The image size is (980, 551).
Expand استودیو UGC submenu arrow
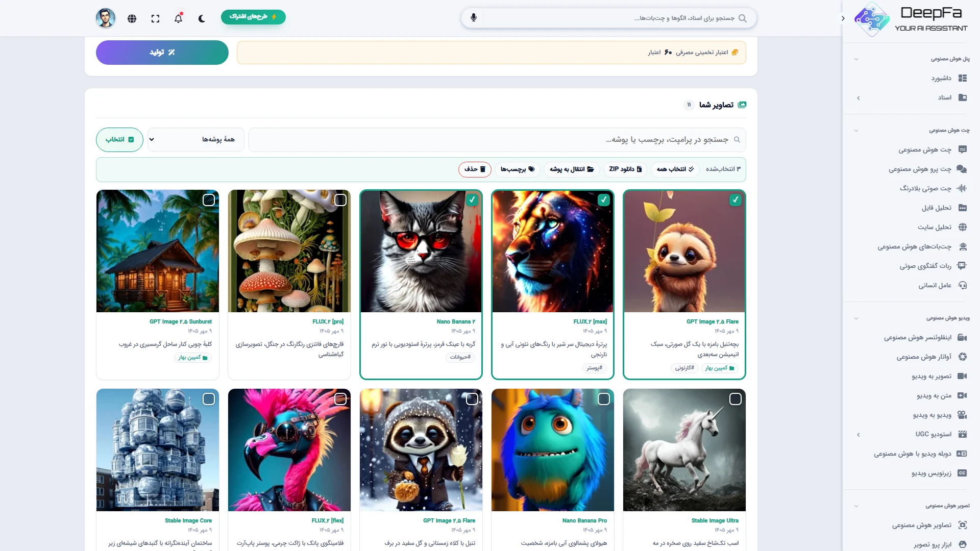coord(859,435)
